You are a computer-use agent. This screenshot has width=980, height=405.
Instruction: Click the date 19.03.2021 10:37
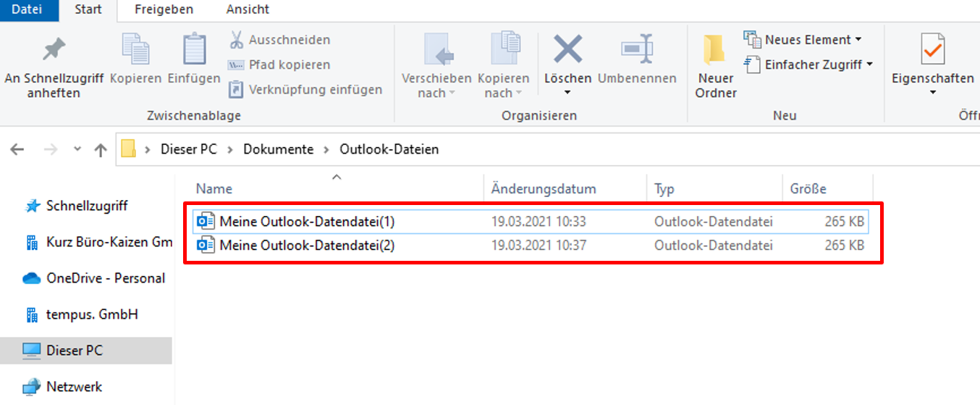coord(539,246)
